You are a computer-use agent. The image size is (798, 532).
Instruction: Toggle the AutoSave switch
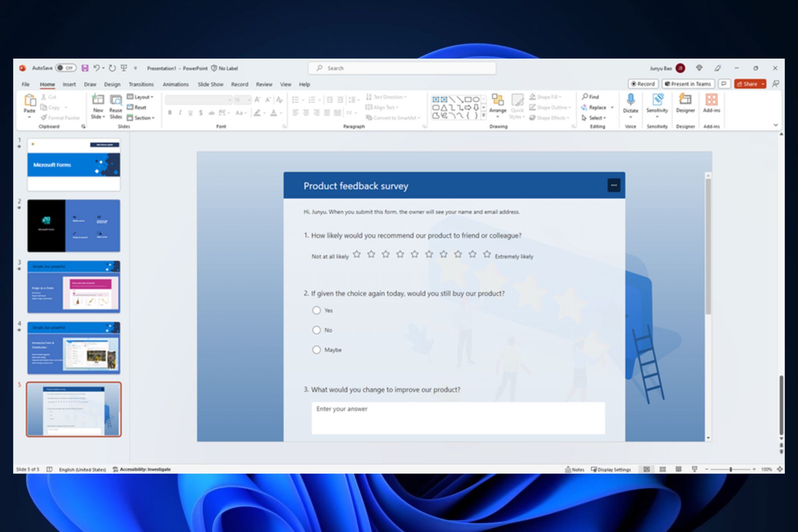tap(66, 68)
